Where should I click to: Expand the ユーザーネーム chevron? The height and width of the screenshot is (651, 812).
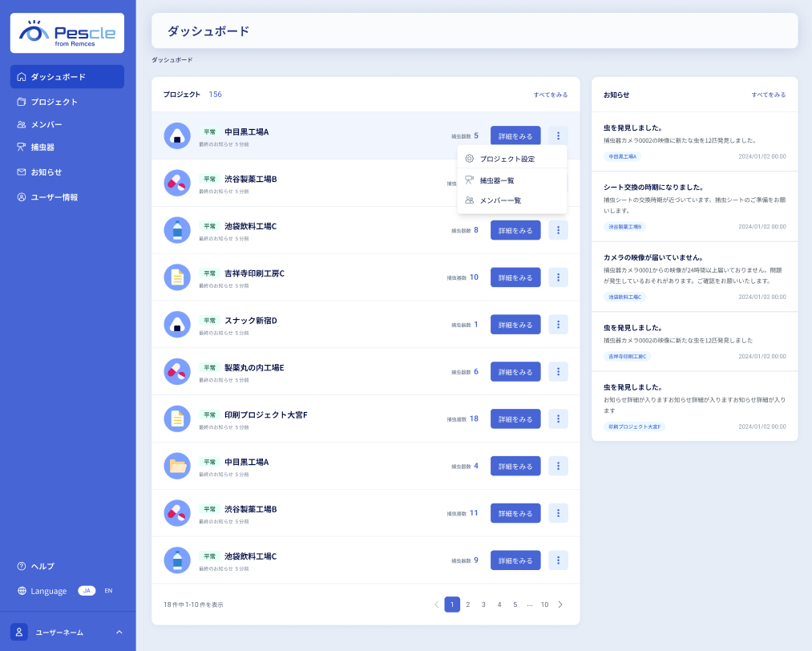click(x=119, y=633)
